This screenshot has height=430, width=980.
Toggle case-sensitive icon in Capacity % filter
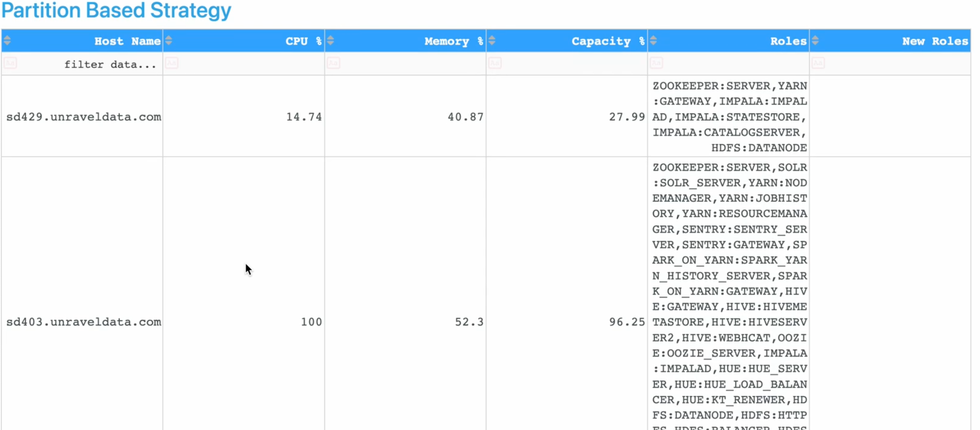[495, 63]
